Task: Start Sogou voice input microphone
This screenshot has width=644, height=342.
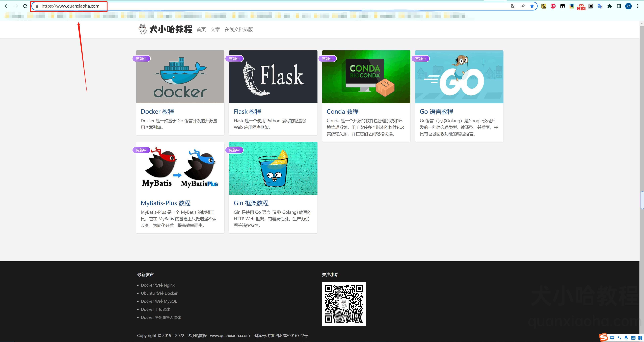Action: point(626,338)
